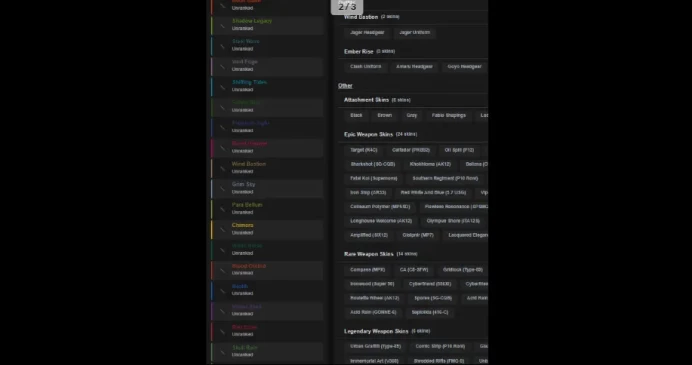Screen dimensions: 692x365
Task: Click the Compass (MPX) skin tag
Action: tap(367, 270)
